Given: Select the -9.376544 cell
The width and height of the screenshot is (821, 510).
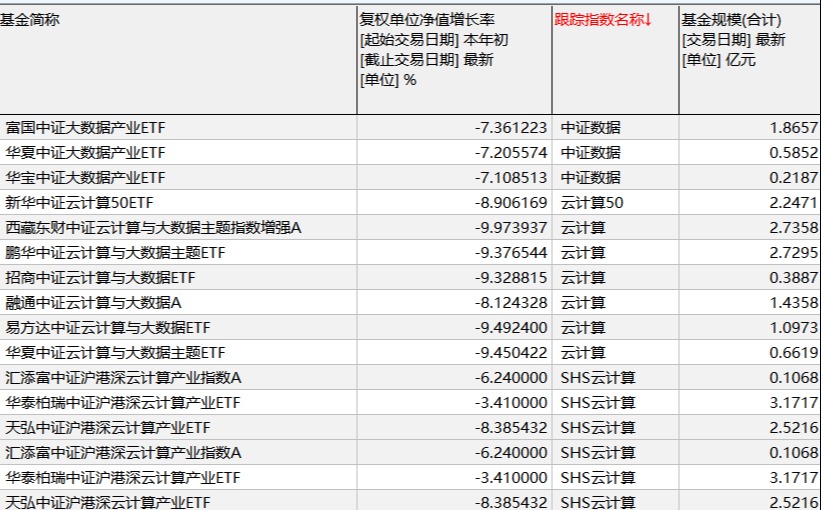Looking at the screenshot, I should point(511,253).
